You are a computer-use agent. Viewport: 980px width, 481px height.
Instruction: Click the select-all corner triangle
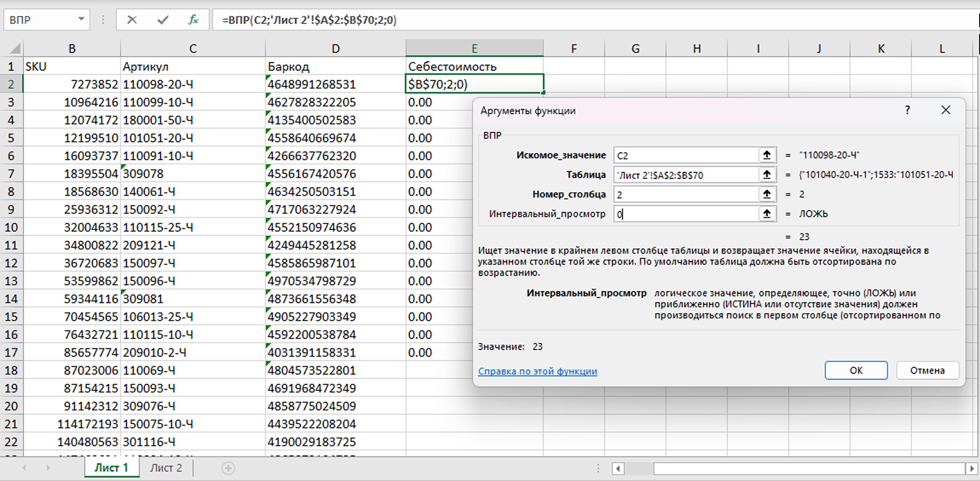pyautogui.click(x=15, y=49)
